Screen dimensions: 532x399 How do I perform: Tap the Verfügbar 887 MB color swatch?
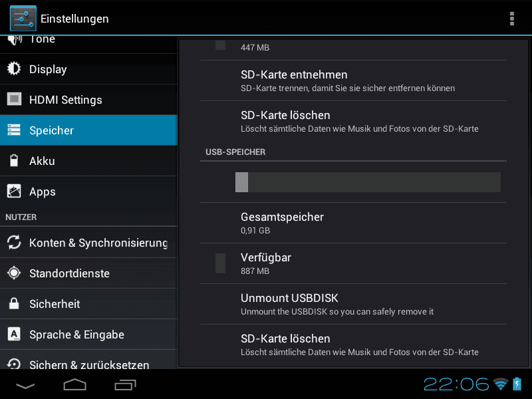click(220, 263)
